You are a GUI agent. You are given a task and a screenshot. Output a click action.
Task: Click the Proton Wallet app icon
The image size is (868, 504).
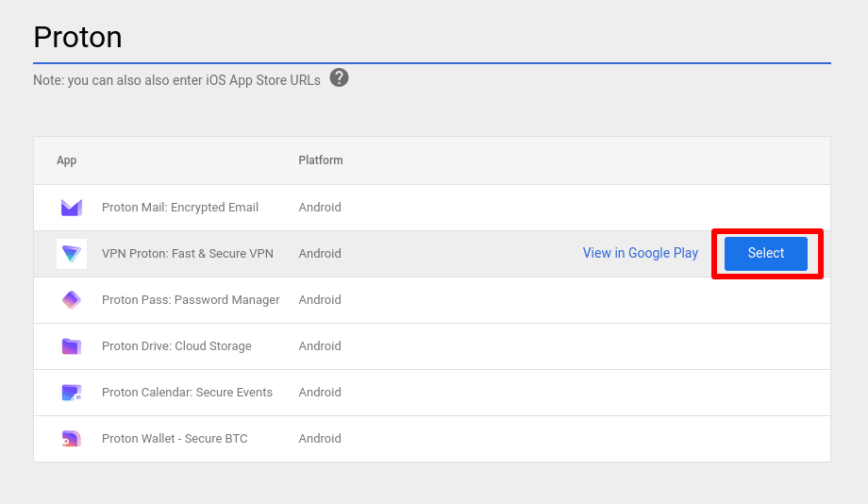point(72,439)
